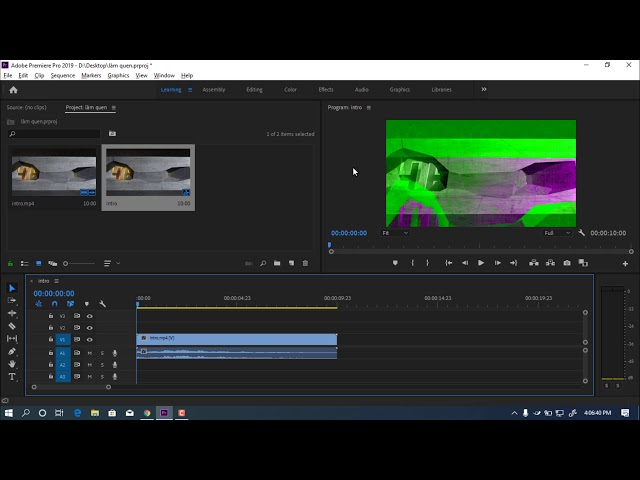Create new bin in Project panel
640x480 pixels.
[277, 263]
